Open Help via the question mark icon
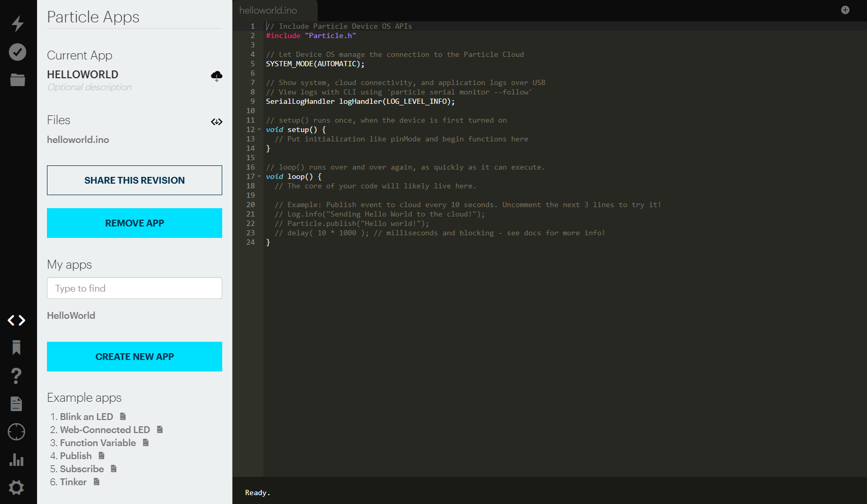867x504 pixels. tap(16, 376)
